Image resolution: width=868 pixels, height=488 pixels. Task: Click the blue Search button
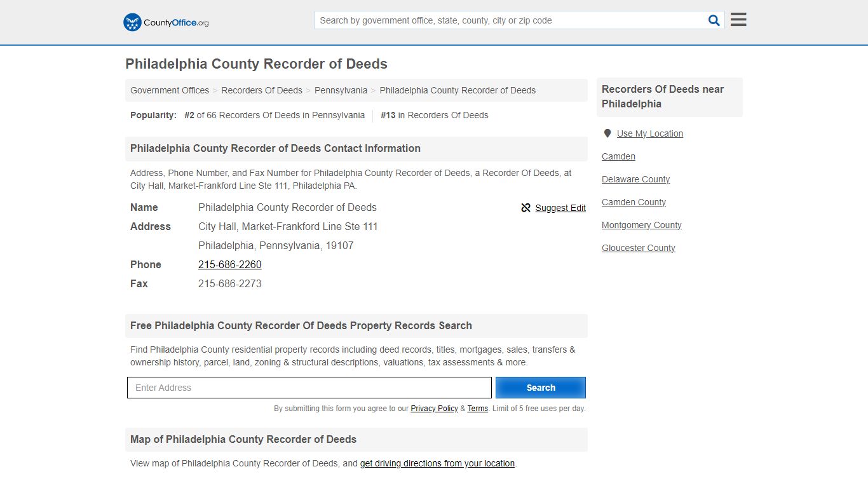tap(541, 388)
